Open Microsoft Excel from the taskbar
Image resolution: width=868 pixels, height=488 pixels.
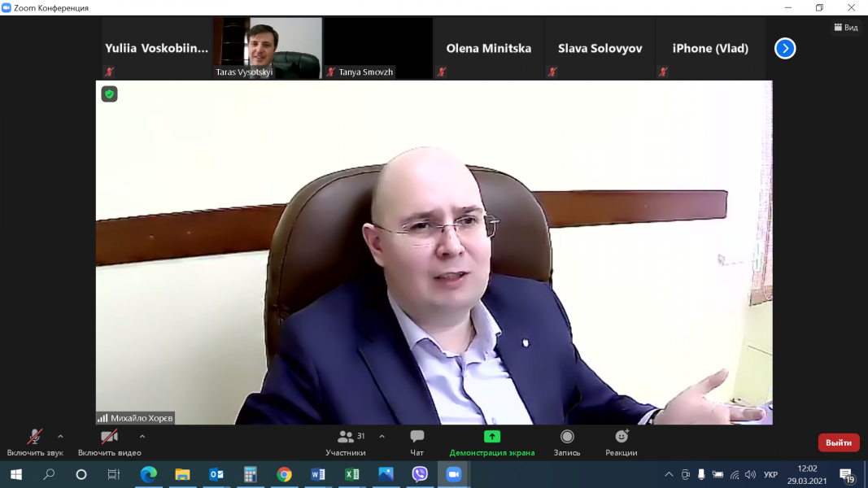pyautogui.click(x=351, y=474)
